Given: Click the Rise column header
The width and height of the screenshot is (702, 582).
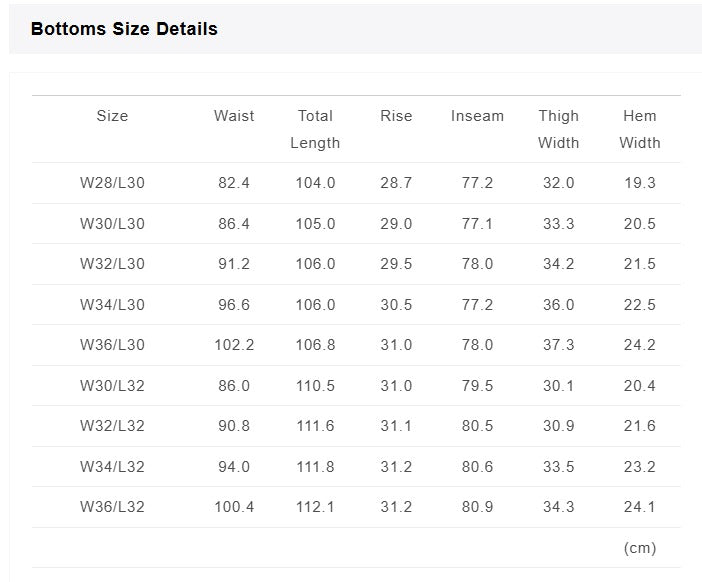Looking at the screenshot, I should tap(396, 116).
